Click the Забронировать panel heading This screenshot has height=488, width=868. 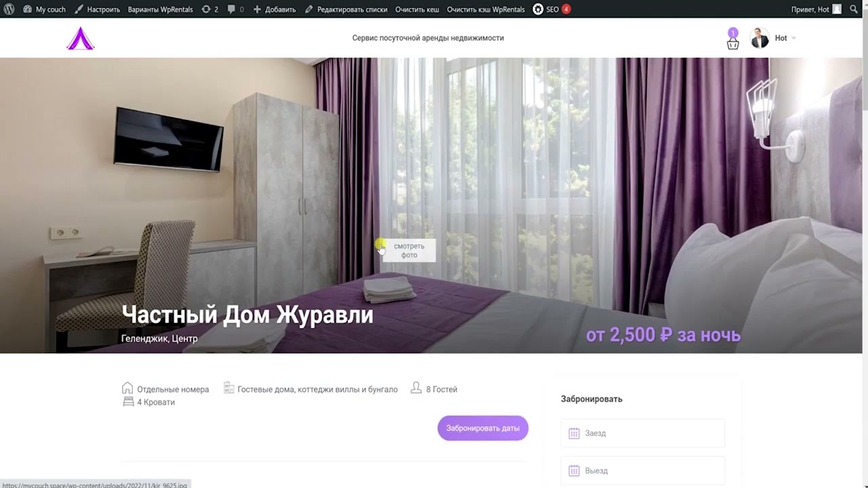(591, 399)
